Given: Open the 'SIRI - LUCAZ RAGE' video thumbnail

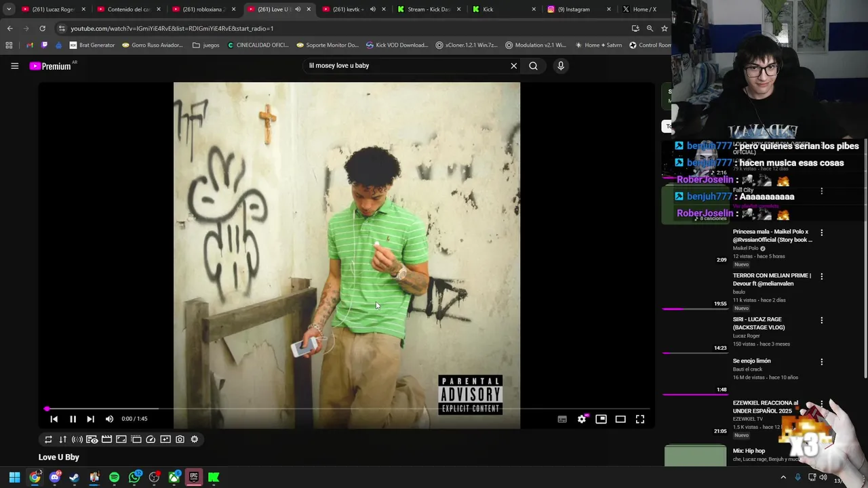Looking at the screenshot, I should click(695, 335).
